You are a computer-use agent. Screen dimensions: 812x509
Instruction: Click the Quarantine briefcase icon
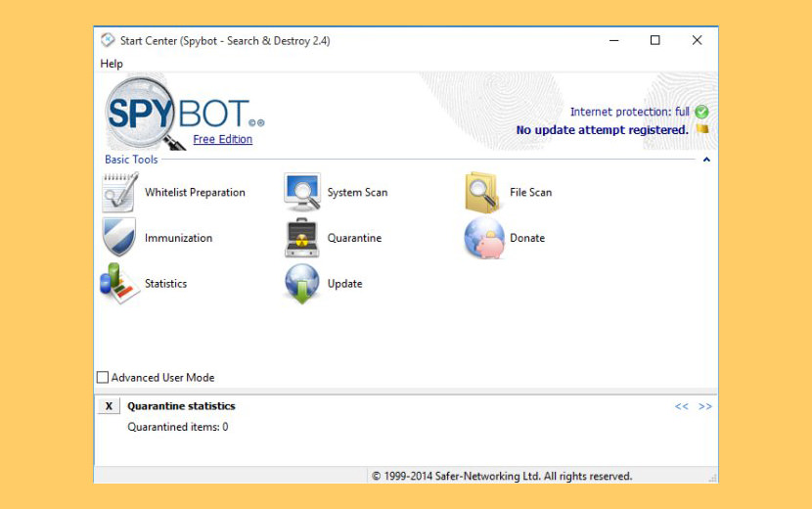pyautogui.click(x=302, y=238)
